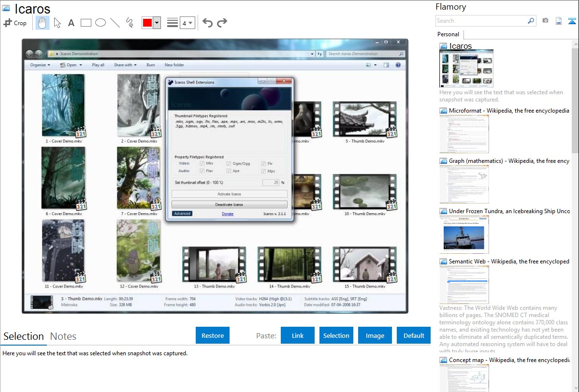Click the paste Selection button
The image size is (579, 392).
[336, 335]
